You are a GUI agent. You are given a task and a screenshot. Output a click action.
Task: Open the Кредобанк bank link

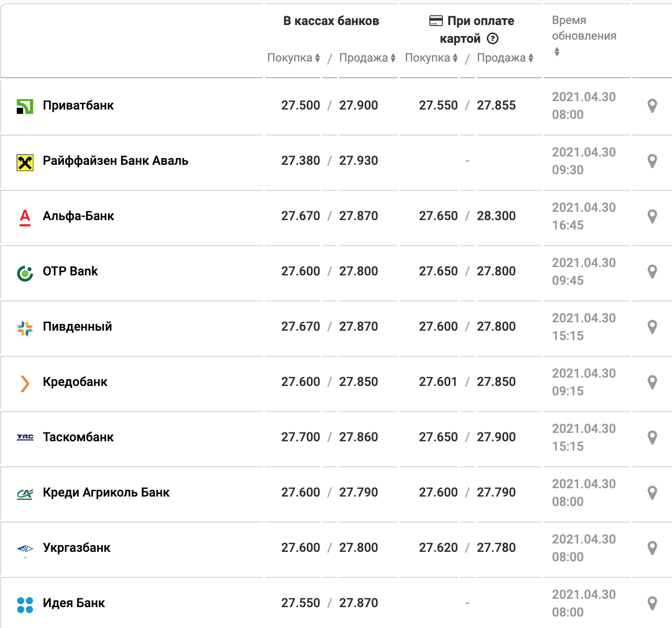tap(75, 382)
